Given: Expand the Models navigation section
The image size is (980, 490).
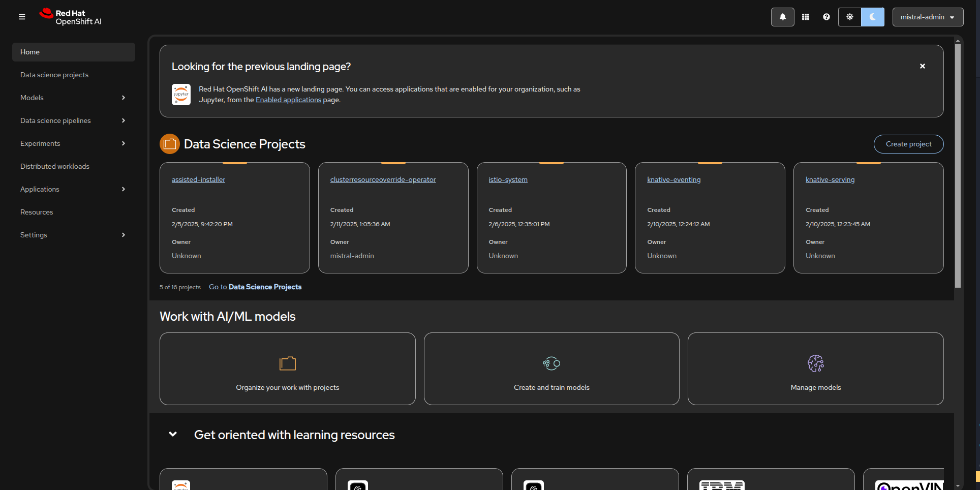Looking at the screenshot, I should (74, 98).
